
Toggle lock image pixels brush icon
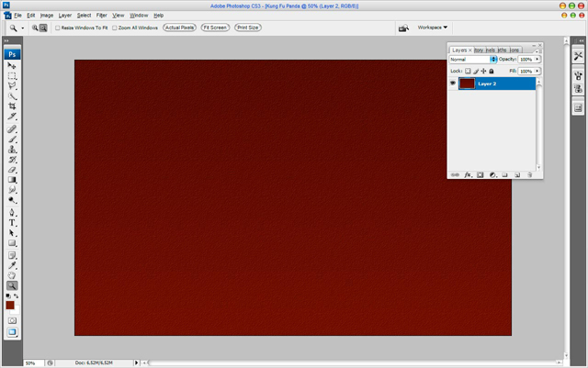click(x=476, y=71)
